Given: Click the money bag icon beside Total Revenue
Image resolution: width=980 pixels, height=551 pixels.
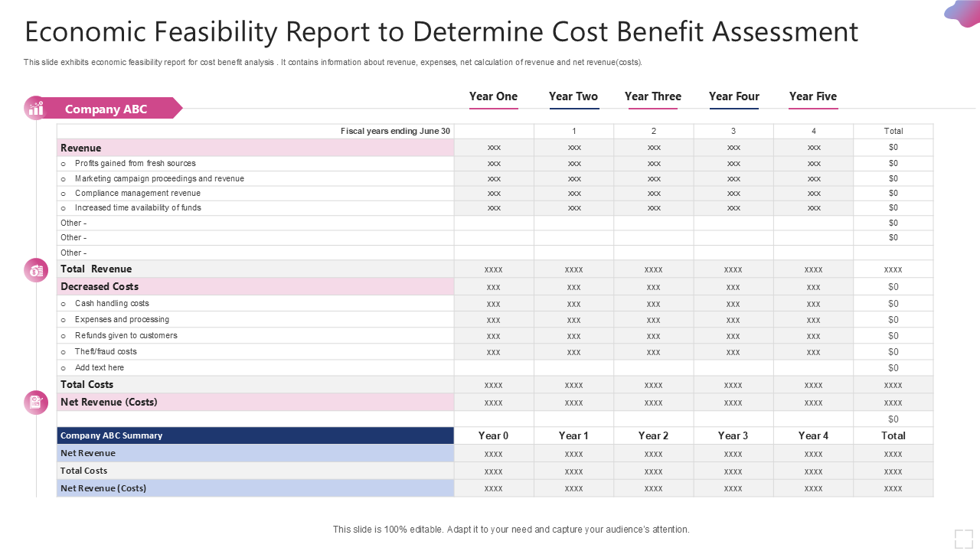Looking at the screenshot, I should [x=36, y=269].
